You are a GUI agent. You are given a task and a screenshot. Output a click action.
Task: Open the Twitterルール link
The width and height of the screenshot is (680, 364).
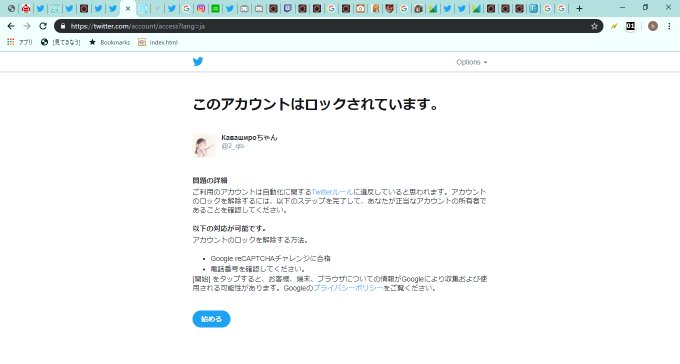click(x=332, y=191)
